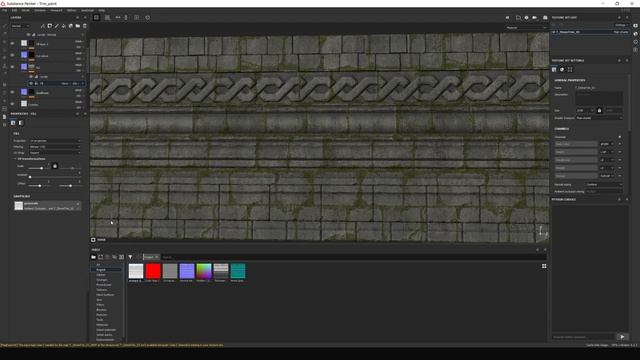The image size is (640, 360).
Task: Click the filter funnel icon in the Shelf
Action: [x=130, y=257]
